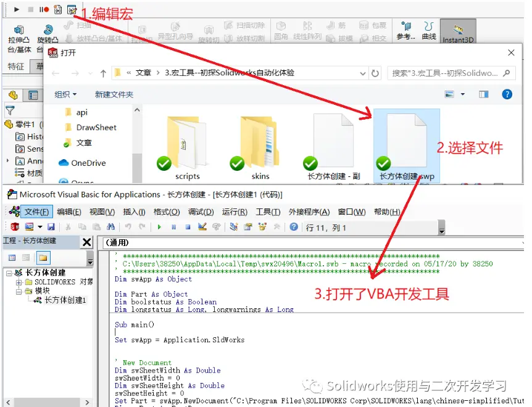Open the 组织 dropdown menu

(65, 94)
